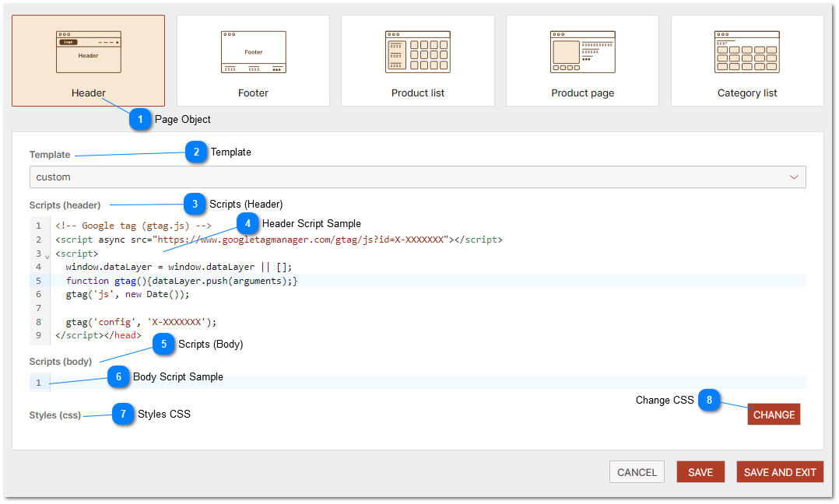Screen dimensions: 839x504
Task: Click annotation marker number 6
Action: click(118, 377)
